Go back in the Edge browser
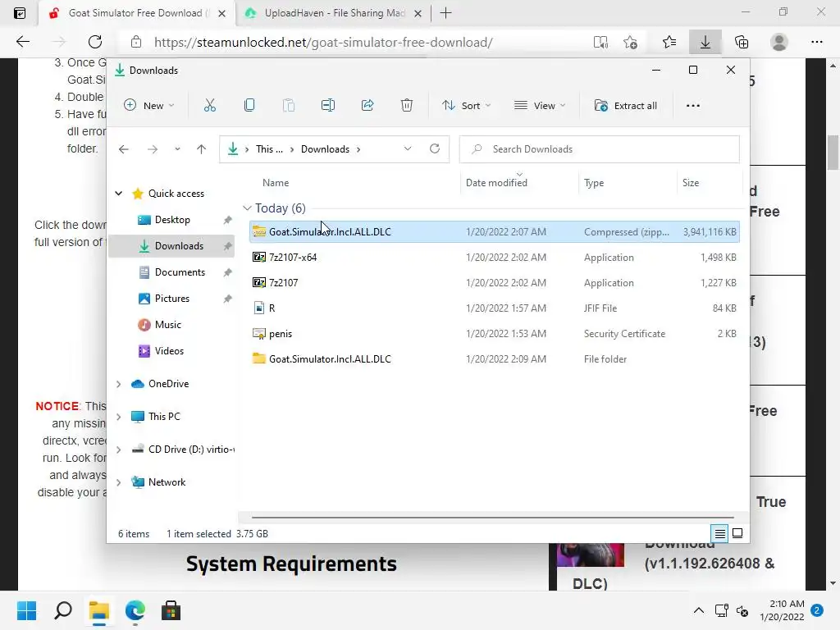The image size is (840, 630). point(23,42)
